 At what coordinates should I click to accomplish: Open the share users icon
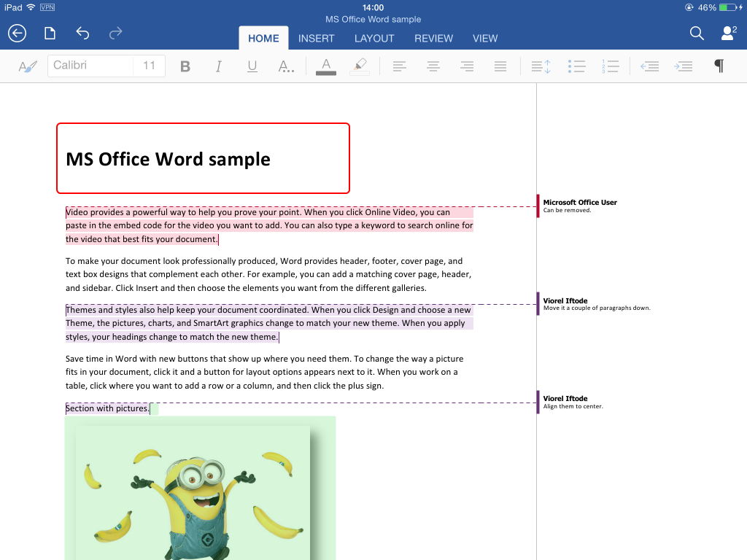(x=729, y=34)
